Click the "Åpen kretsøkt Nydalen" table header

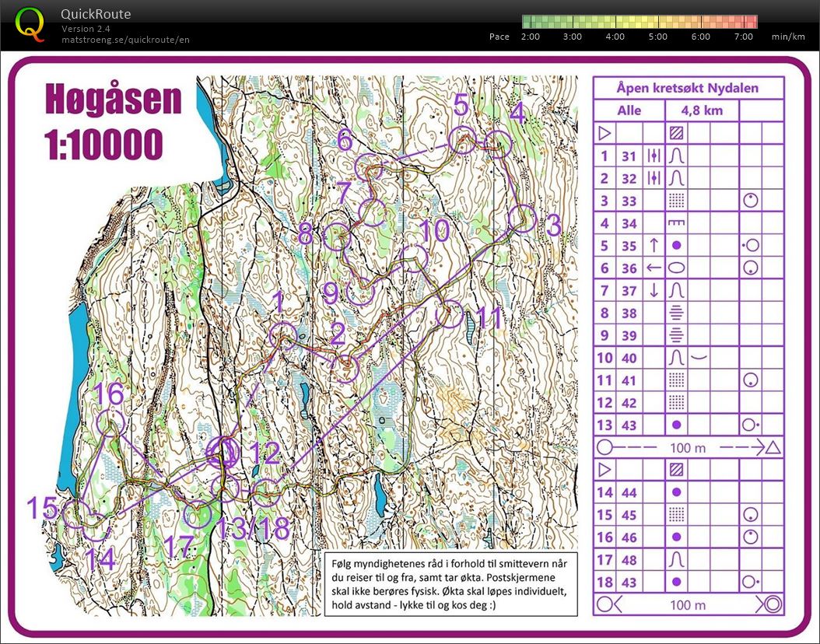click(688, 88)
